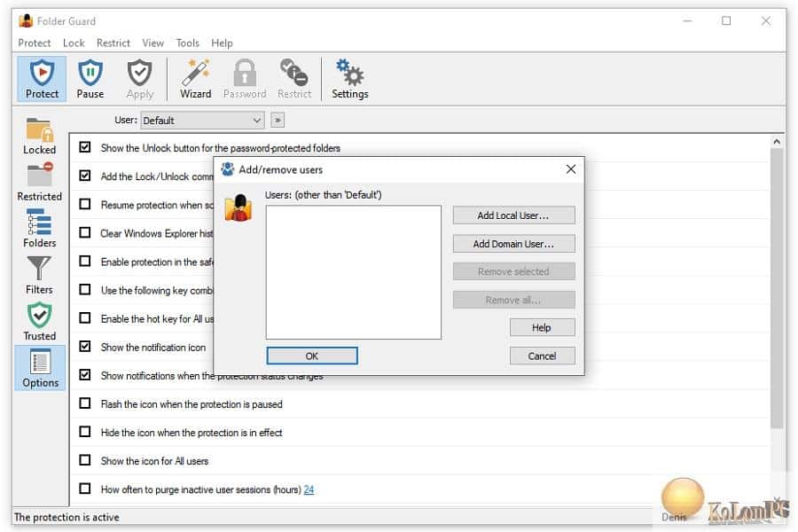Open the Protect menu
Screen dimensions: 798x532
tap(34, 43)
